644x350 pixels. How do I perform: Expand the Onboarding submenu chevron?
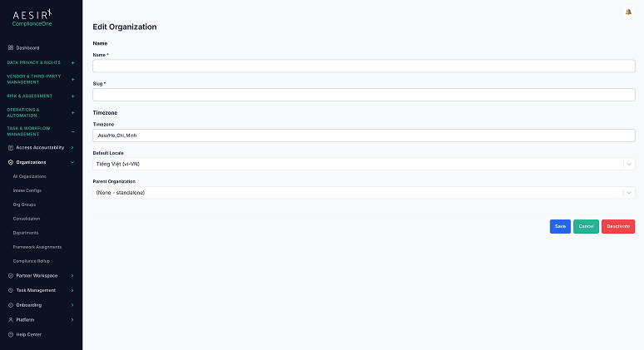tap(72, 305)
